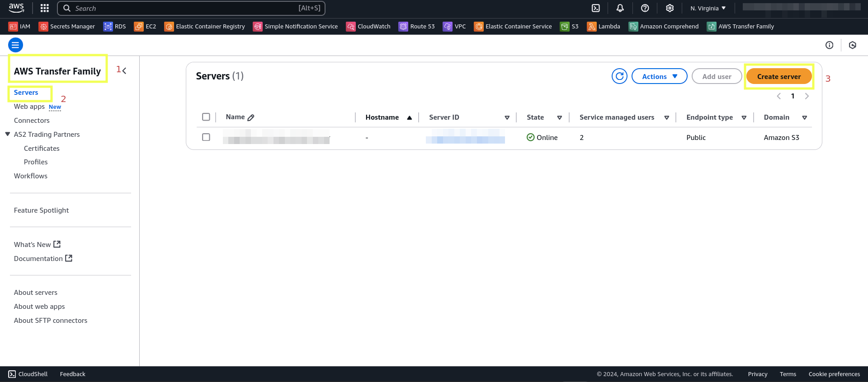Select all servers header checkbox

206,117
